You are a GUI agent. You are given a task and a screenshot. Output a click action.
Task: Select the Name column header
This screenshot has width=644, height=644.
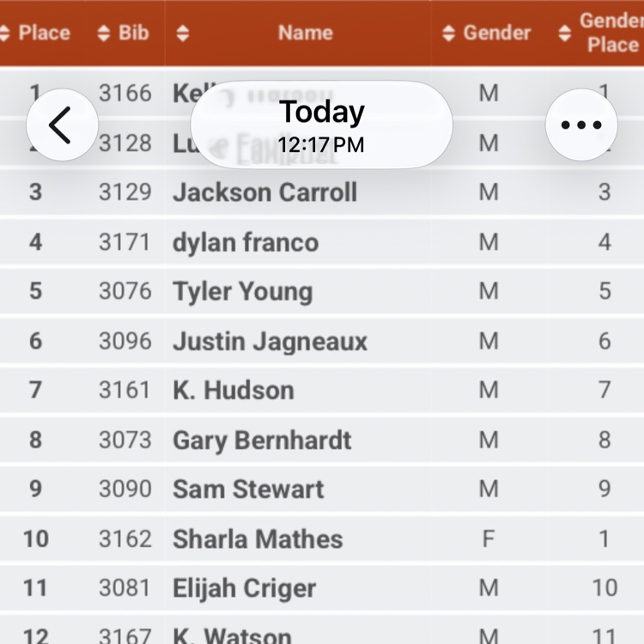(305, 33)
